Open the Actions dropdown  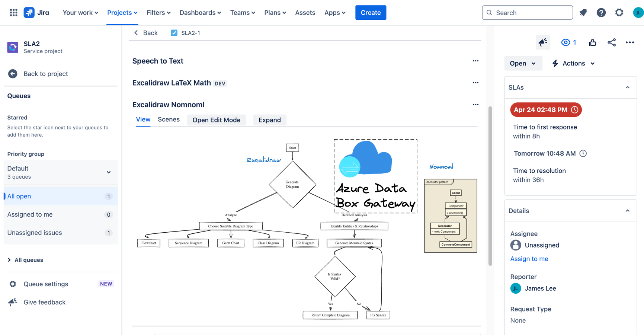tap(573, 63)
